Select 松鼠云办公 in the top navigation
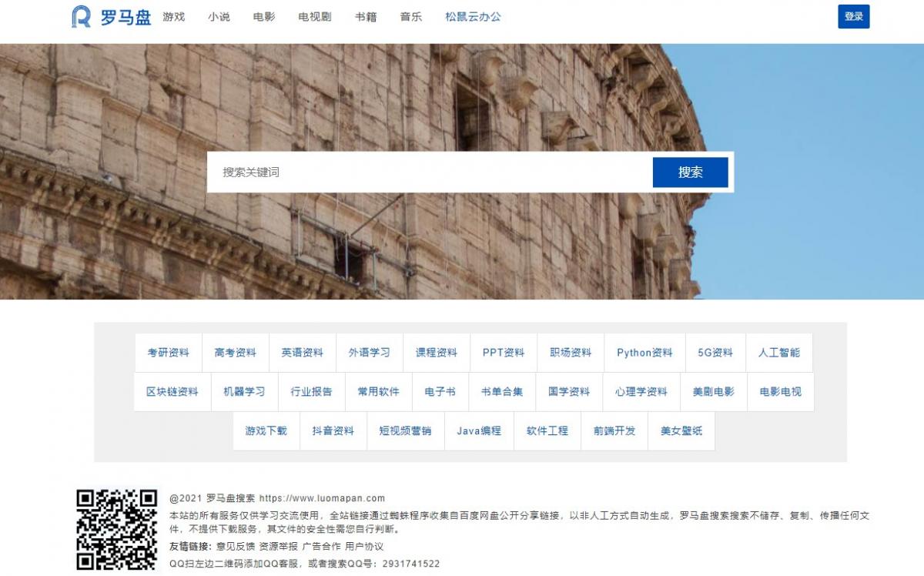The height and width of the screenshot is (576, 924). pyautogui.click(x=473, y=17)
